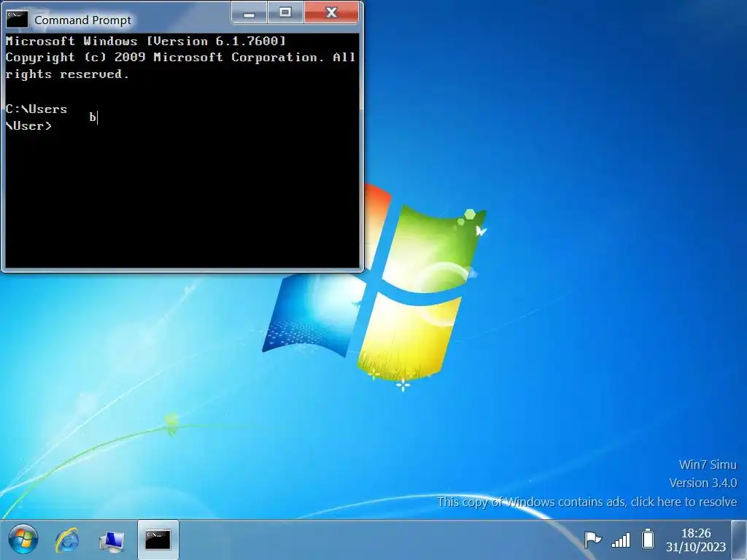
Task: Click the 'Microsoft Windows [Version 6.1.7600]' line
Action: click(x=146, y=41)
